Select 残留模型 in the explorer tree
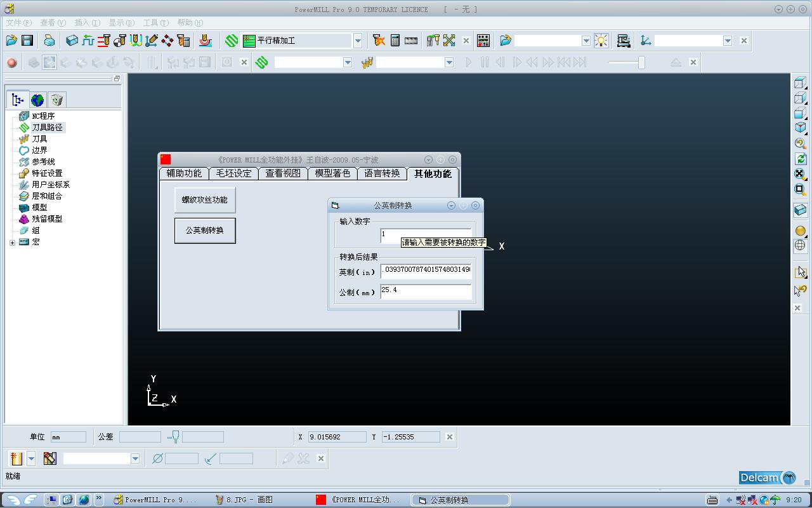 47,219
